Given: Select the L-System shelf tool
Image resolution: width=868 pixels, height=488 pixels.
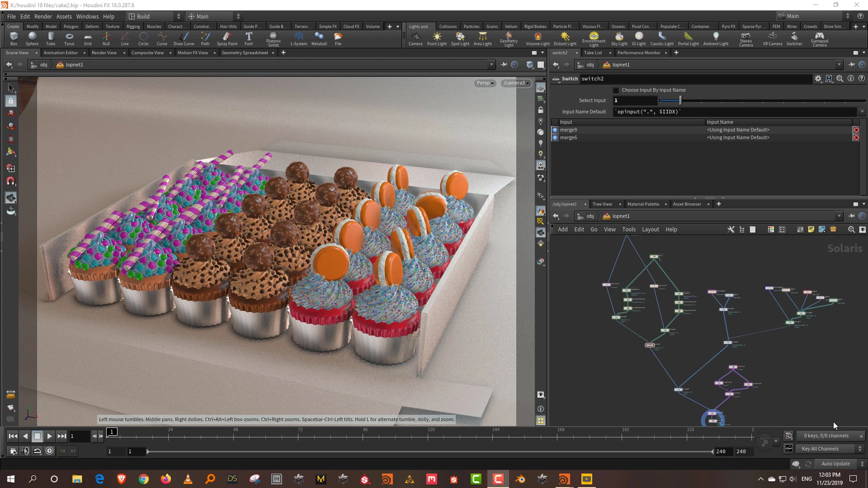Looking at the screenshot, I should [x=298, y=38].
